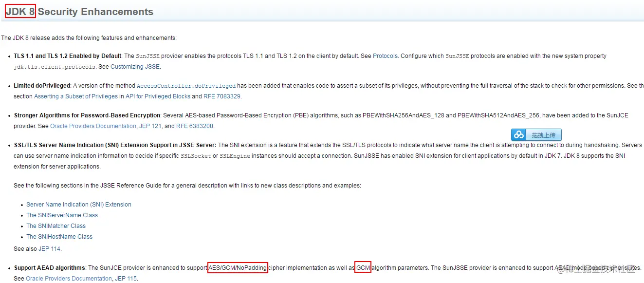Screen dimensions: 644x283
Task: Click the bold Support AEAD algorithms text
Action: click(x=50, y=268)
